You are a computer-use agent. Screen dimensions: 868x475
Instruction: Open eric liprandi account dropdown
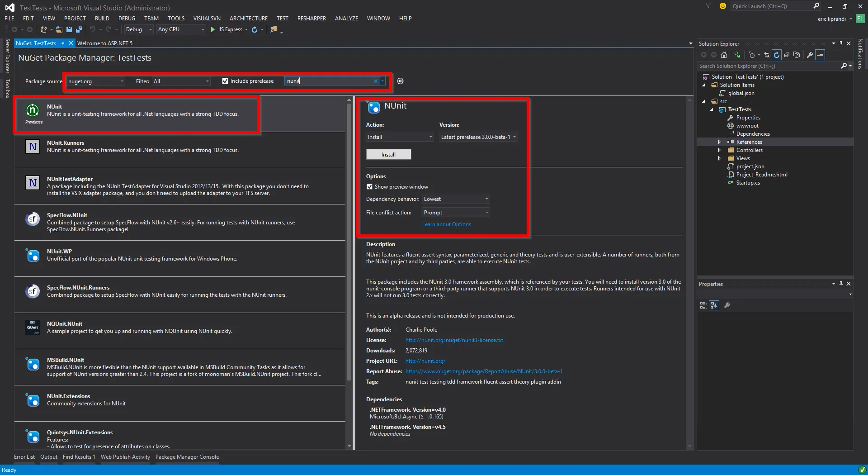835,19
